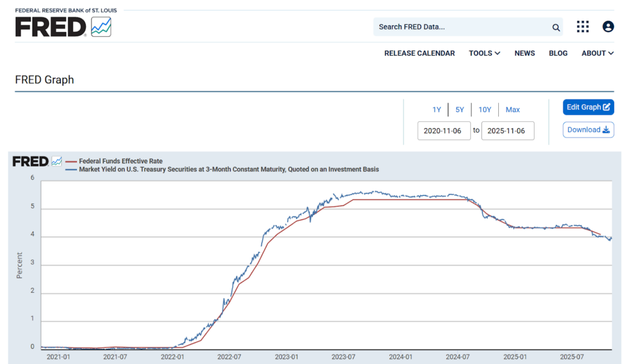The image size is (641, 364).
Task: Show the Max date range
Action: pos(513,109)
